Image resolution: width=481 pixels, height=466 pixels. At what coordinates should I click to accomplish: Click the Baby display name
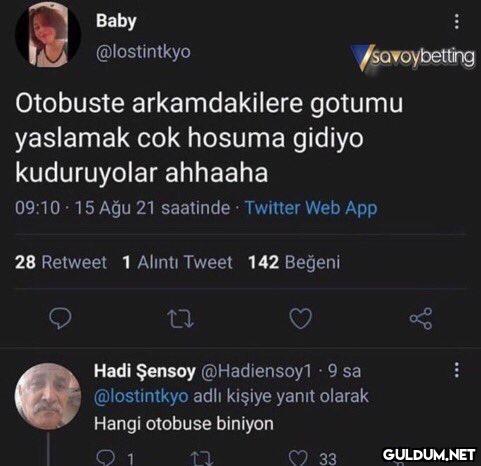click(x=116, y=21)
